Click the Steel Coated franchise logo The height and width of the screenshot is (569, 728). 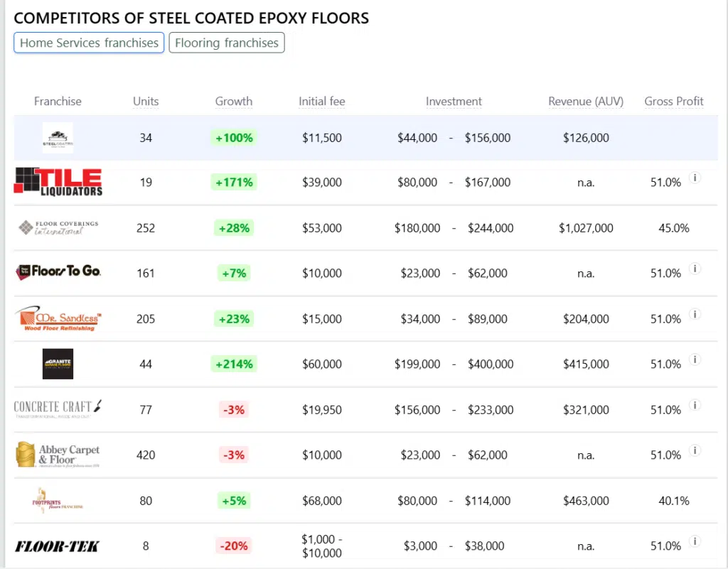(58, 138)
